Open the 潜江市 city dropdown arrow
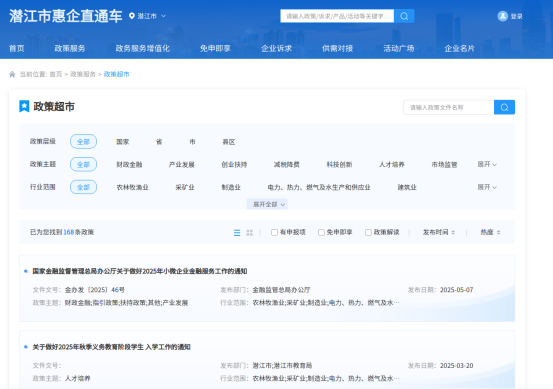The width and height of the screenshot is (553, 389). (x=164, y=16)
